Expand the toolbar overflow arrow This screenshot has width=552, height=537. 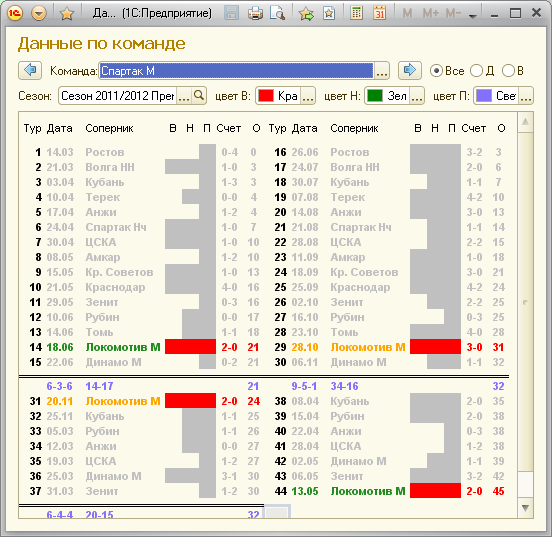[473, 16]
